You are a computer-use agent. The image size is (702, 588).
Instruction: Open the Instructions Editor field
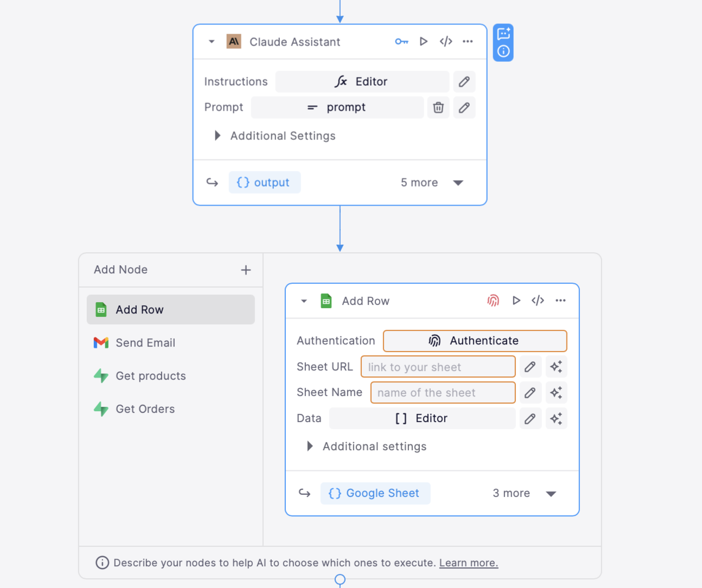coord(362,82)
